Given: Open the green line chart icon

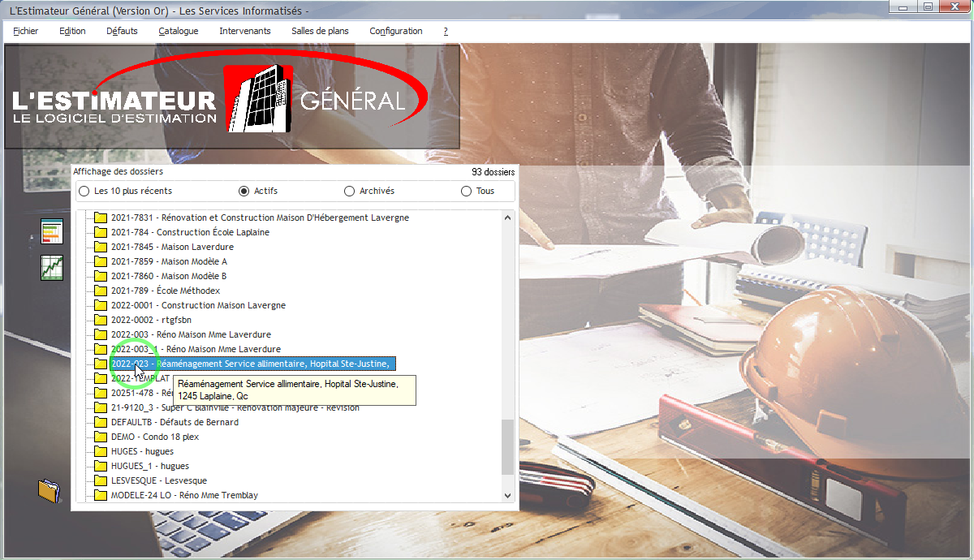Looking at the screenshot, I should pos(52,268).
